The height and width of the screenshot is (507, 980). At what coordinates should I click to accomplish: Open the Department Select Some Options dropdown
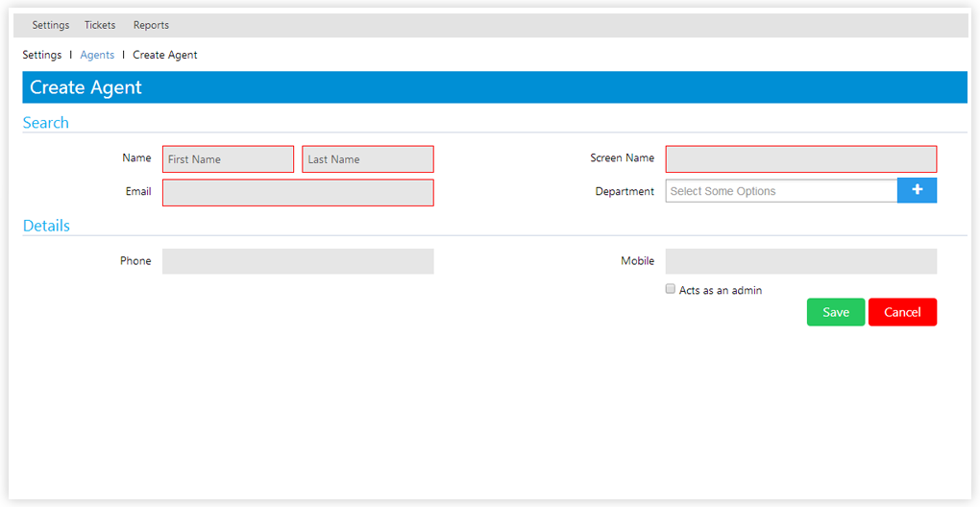tap(780, 191)
